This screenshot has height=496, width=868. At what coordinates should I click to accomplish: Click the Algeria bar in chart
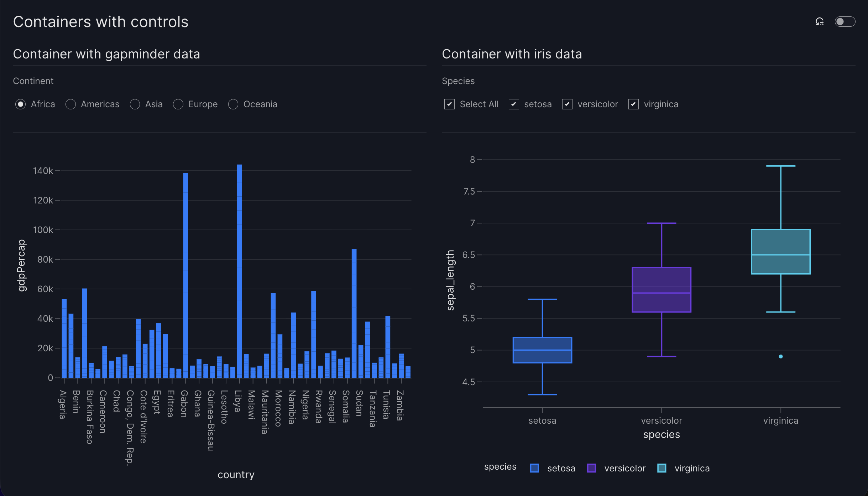point(64,338)
